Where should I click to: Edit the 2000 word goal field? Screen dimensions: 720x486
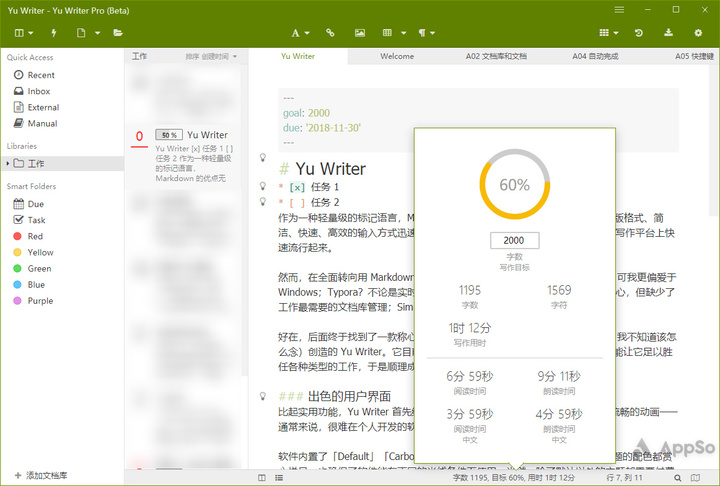pos(515,240)
